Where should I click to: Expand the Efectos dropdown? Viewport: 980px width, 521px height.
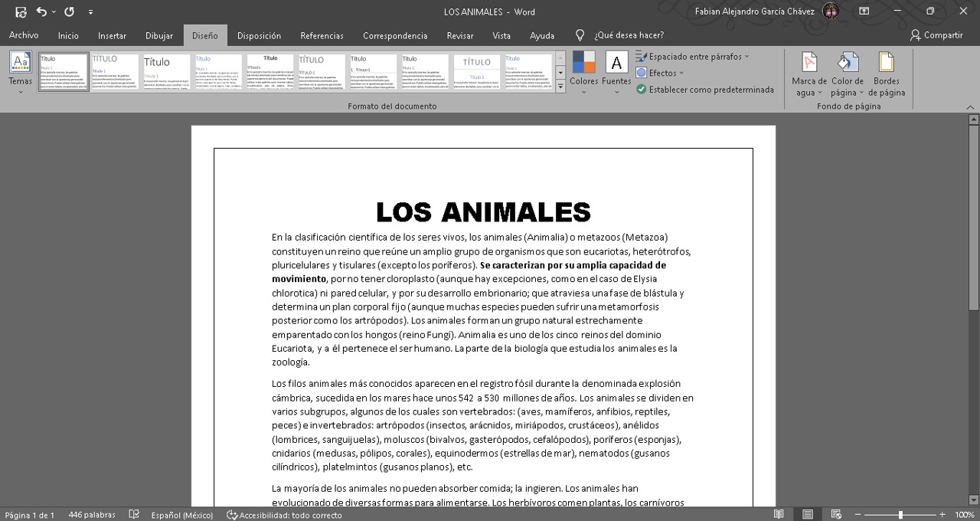click(x=659, y=74)
